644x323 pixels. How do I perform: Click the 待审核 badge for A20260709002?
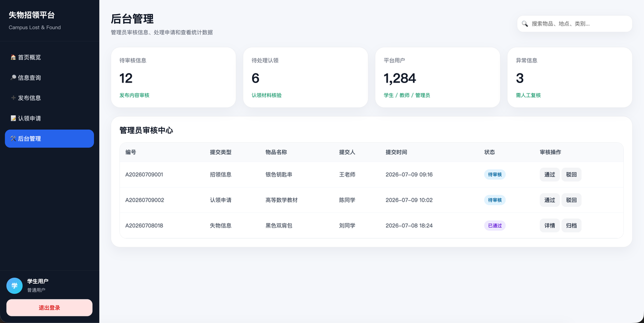tap(495, 200)
